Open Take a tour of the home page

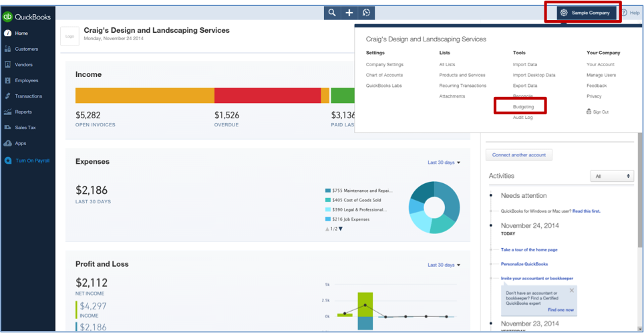coord(529,249)
